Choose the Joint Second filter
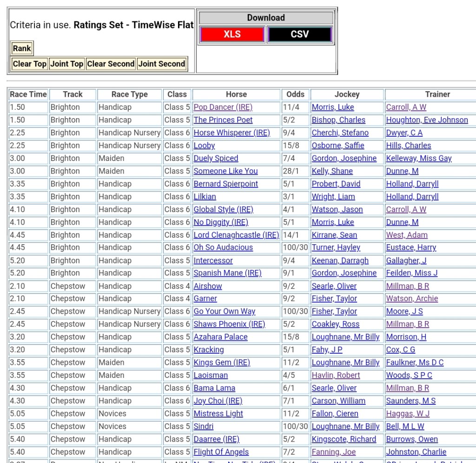This screenshot has width=476, height=463. click(162, 64)
